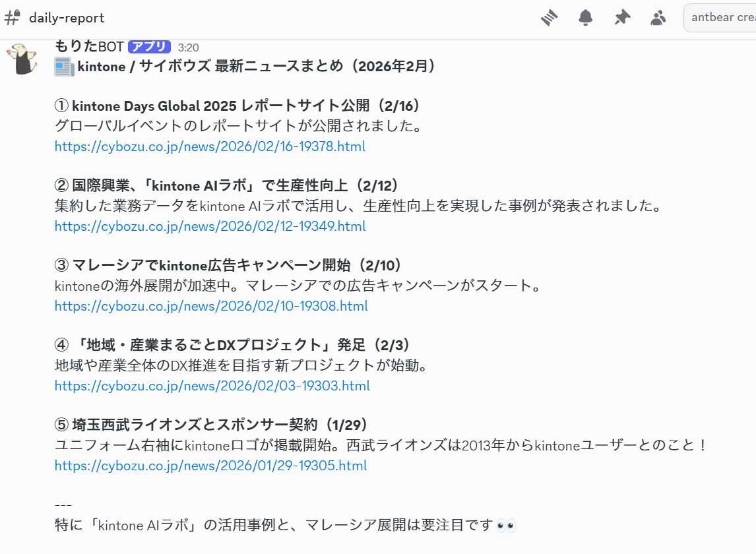Click the 3:20 message timestamp
Viewport: 756px width, 554px height.
coord(188,47)
